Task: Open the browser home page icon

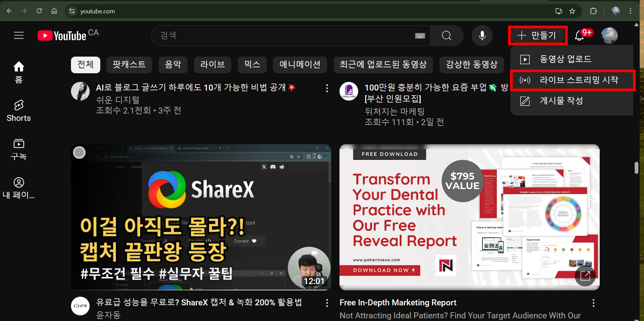Action: point(54,11)
